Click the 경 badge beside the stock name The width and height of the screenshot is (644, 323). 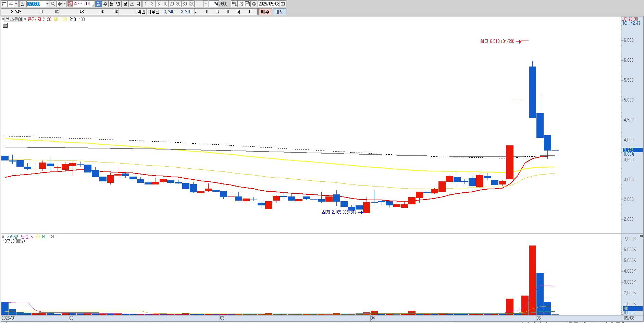tap(70, 4)
